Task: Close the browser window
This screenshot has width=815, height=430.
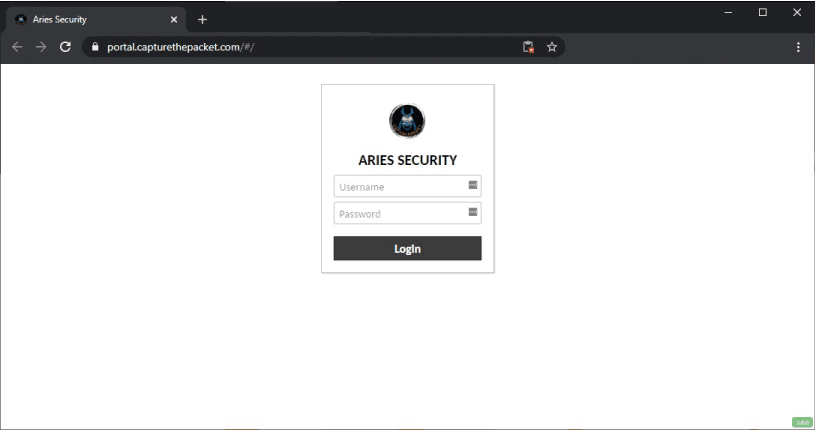Action: click(x=797, y=12)
